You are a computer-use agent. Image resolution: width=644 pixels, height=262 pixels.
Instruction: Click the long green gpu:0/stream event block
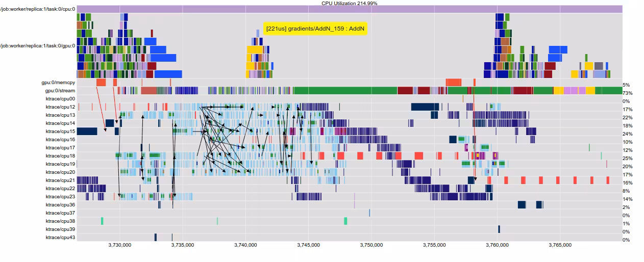point(345,91)
